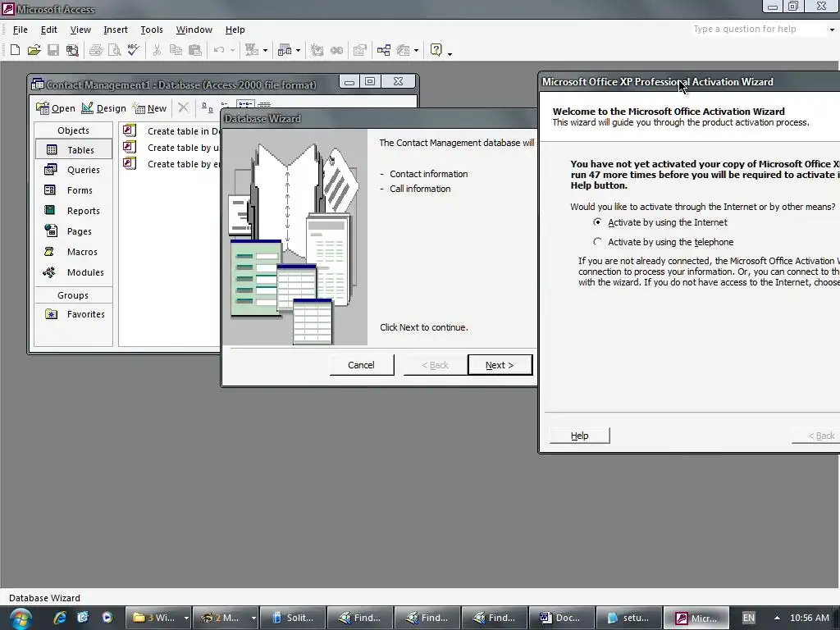This screenshot has width=840, height=630.
Task: Open the View menu
Action: pos(80,30)
